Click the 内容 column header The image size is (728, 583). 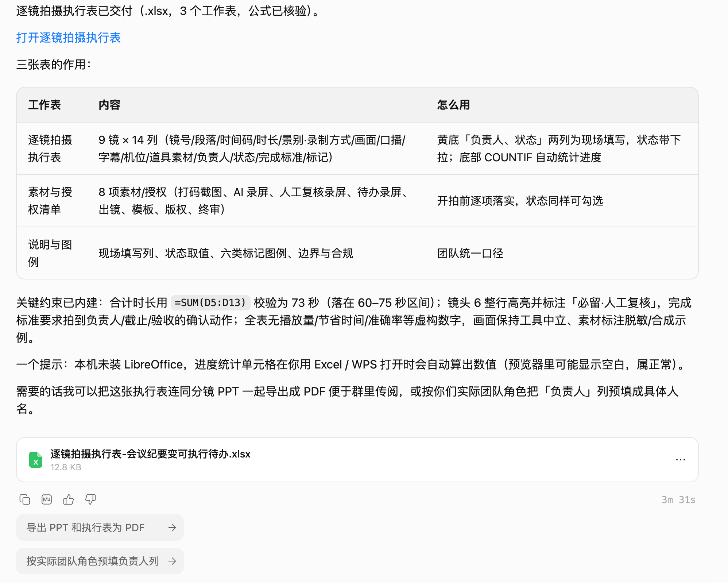(109, 105)
